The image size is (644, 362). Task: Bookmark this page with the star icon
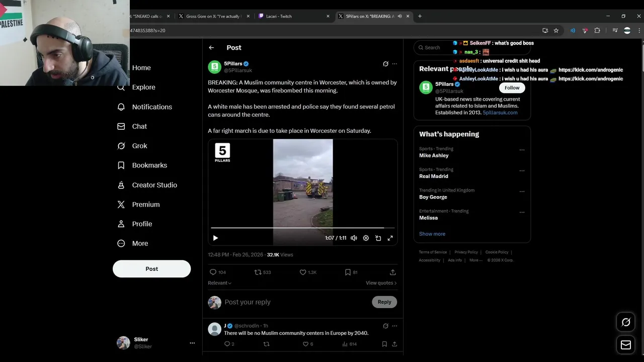(556, 31)
